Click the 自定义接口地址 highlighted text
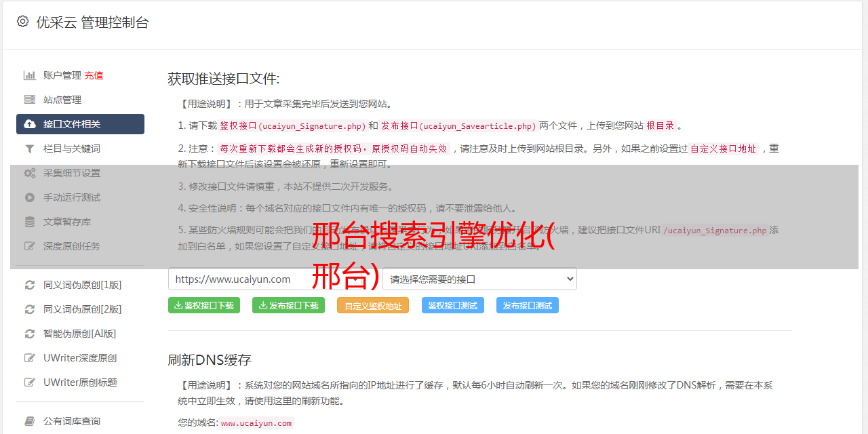This screenshot has width=868, height=434. [724, 149]
